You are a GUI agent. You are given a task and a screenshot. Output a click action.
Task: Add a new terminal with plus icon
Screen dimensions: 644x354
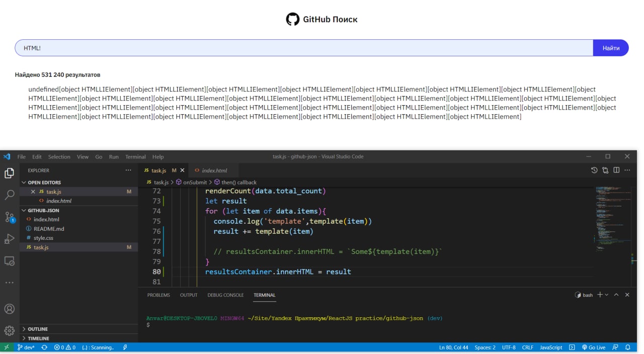(x=600, y=295)
